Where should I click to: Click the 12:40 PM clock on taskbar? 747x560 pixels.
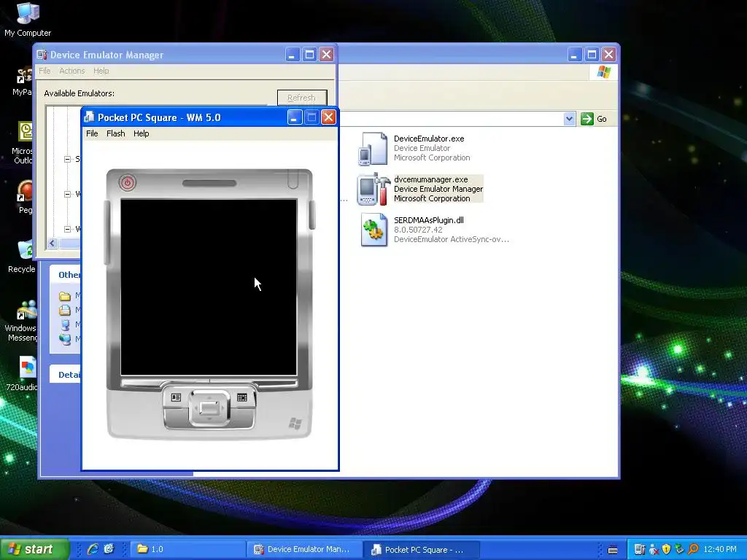coord(720,550)
